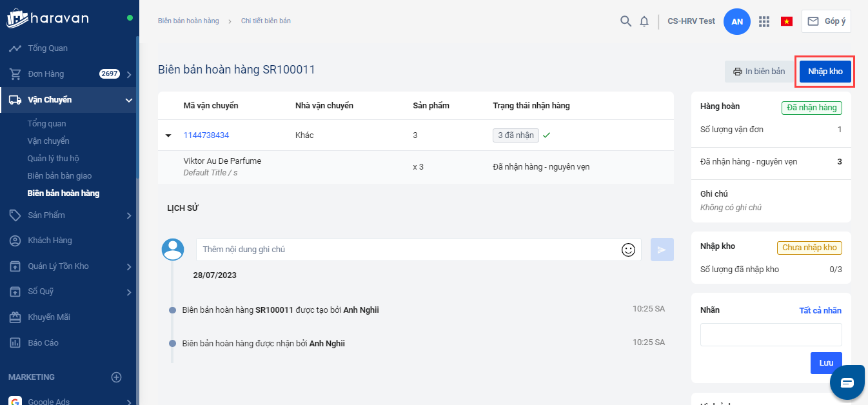Collapse the Vận Chuyển menu
This screenshot has height=405, width=868.
coord(129,100)
